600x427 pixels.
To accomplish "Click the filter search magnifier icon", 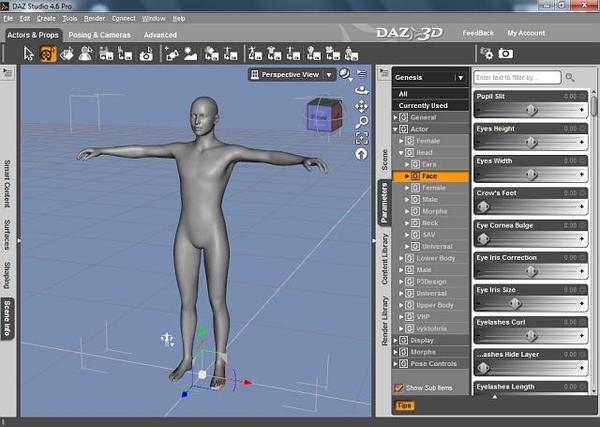I will coord(570,77).
